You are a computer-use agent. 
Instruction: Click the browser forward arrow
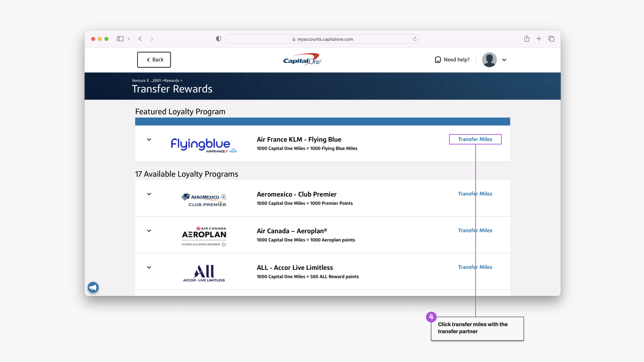[x=152, y=39]
